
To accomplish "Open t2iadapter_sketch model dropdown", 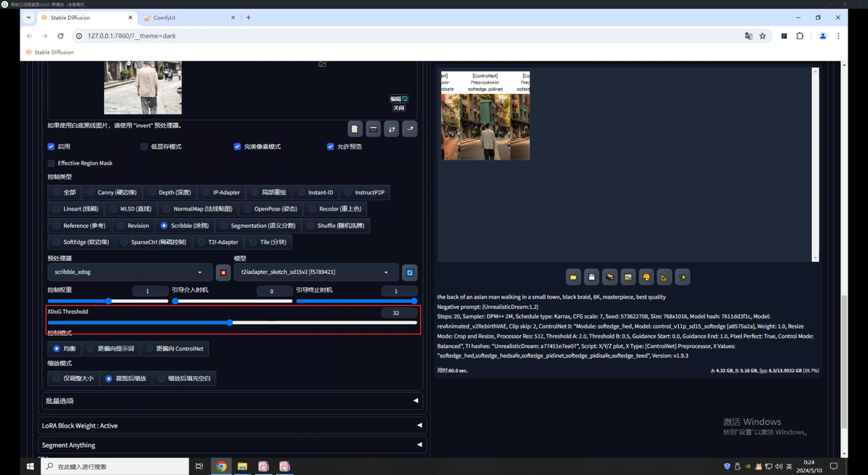I will [x=315, y=272].
